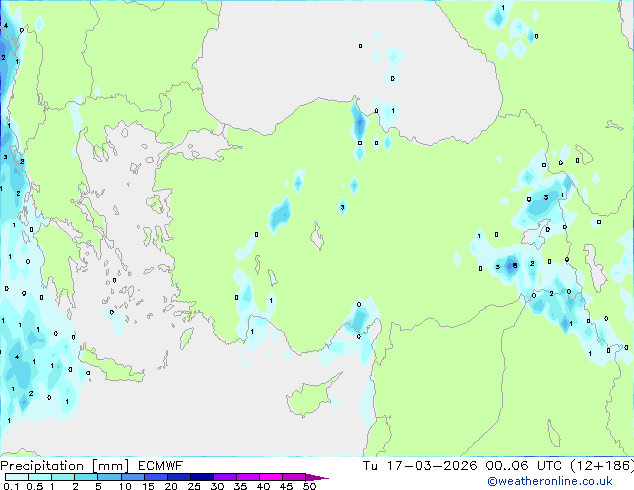Screen dimensions: 634x490
Task: Click the legend label '10'
Action: click(x=125, y=486)
